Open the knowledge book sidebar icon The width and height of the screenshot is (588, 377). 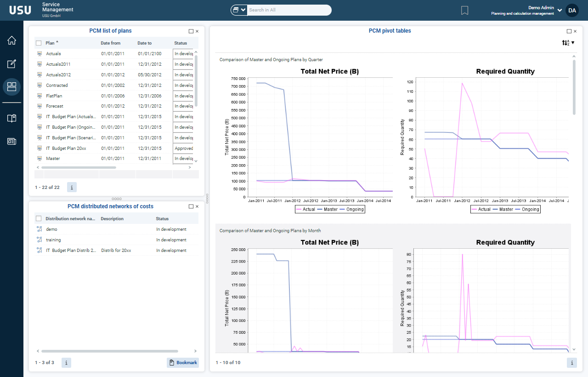(x=12, y=118)
